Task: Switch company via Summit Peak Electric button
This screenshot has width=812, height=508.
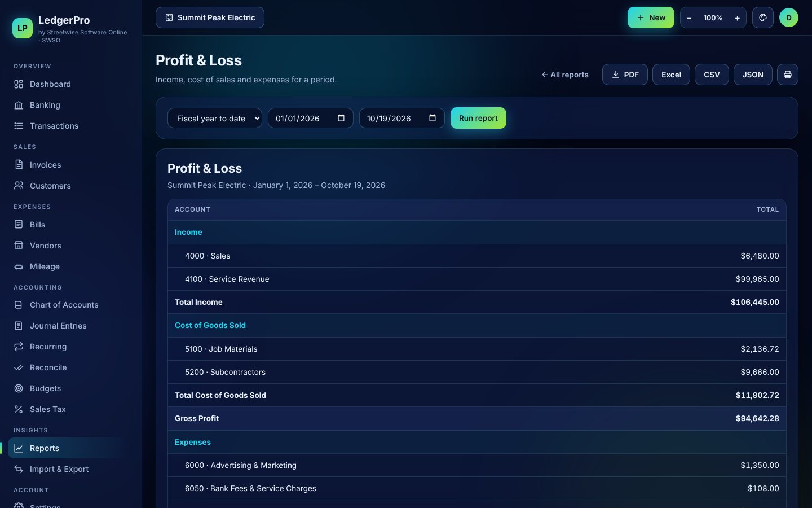Action: click(210, 17)
